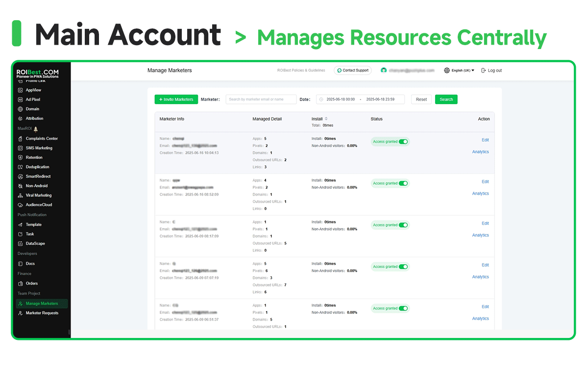
Task: Open the DataScape chart icon
Action: 20,243
